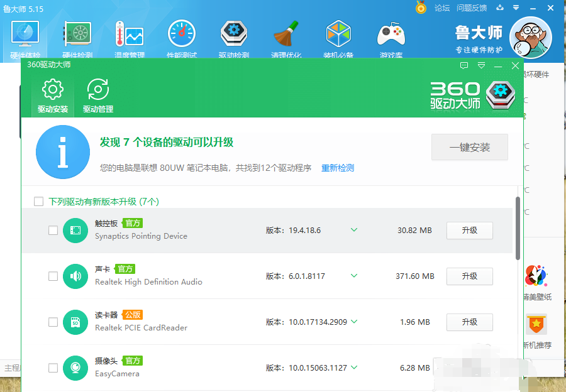Check the 触控板 Synaptics driver checkbox

pos(53,231)
